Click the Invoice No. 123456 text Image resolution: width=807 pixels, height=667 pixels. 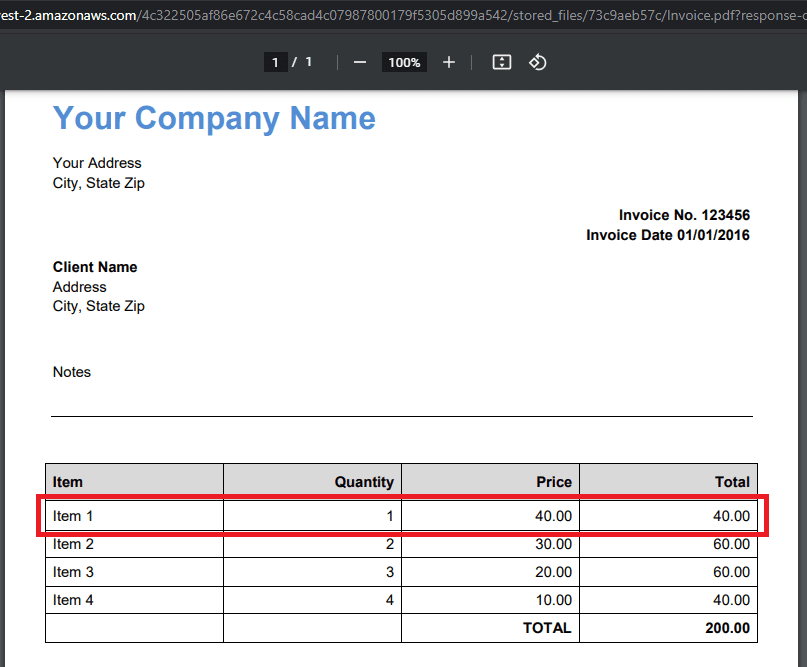coord(684,215)
